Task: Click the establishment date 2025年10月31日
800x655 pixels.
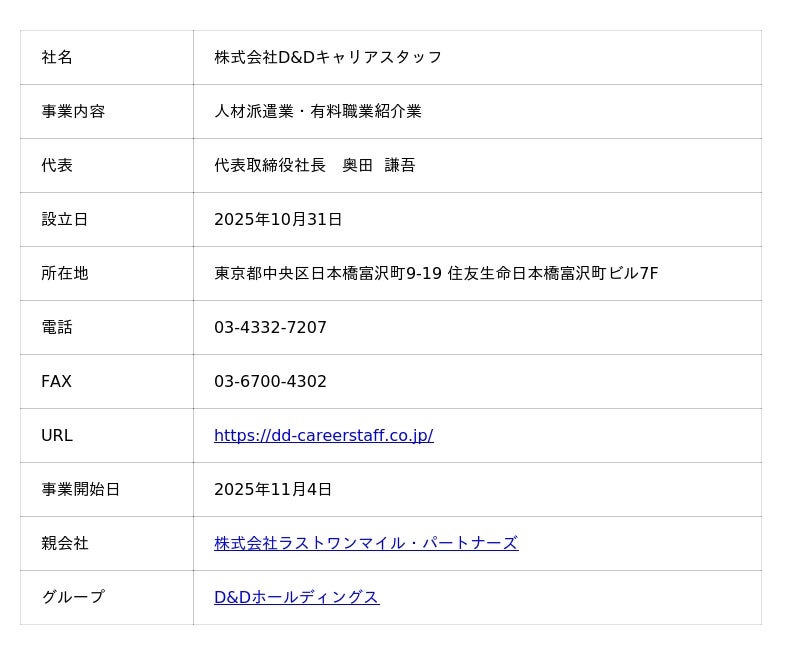Action: (x=278, y=220)
